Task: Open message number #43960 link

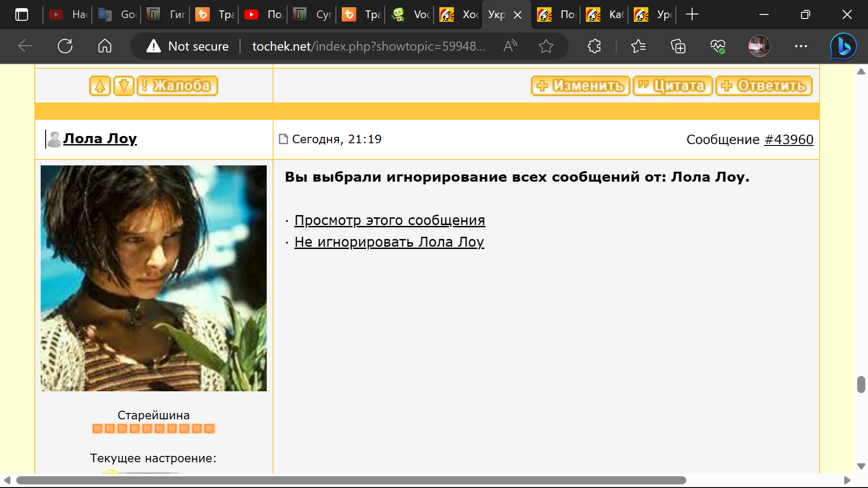Action: [x=788, y=139]
